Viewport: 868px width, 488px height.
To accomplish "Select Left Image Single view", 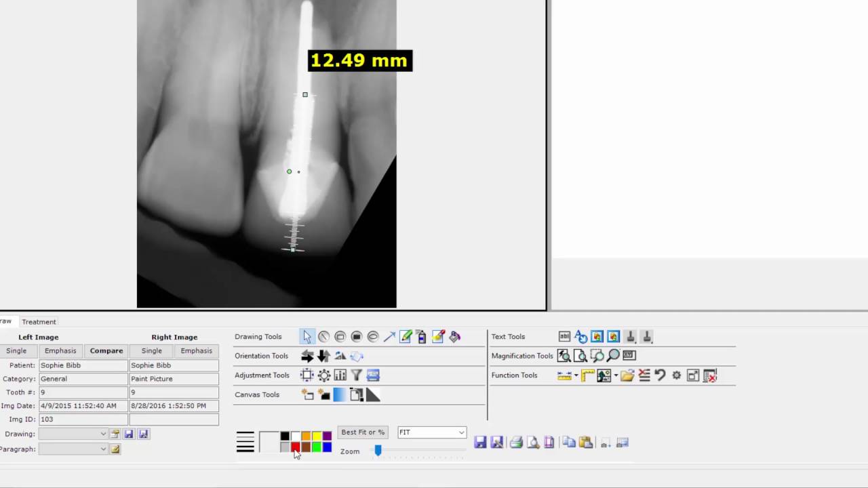I will [x=16, y=351].
